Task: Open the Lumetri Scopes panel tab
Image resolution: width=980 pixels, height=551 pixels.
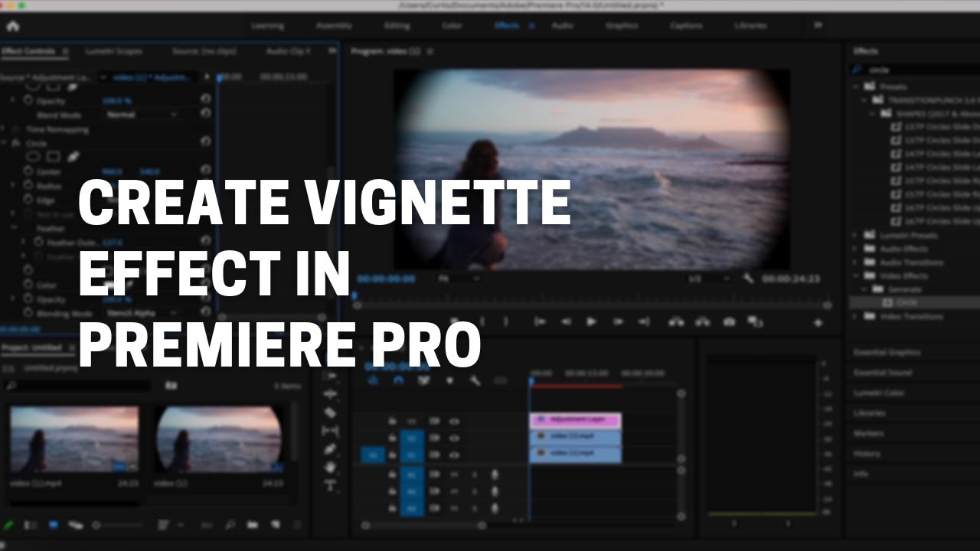Action: pos(113,51)
